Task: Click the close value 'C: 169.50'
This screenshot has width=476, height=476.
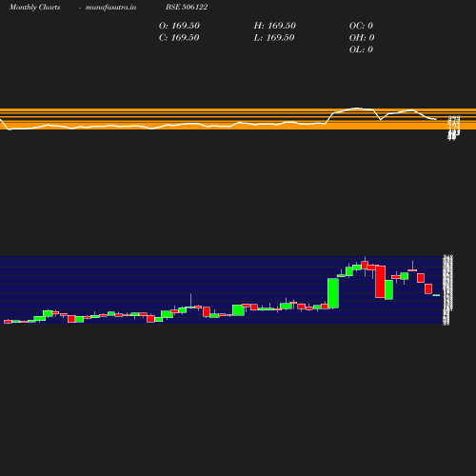Action: (x=179, y=38)
